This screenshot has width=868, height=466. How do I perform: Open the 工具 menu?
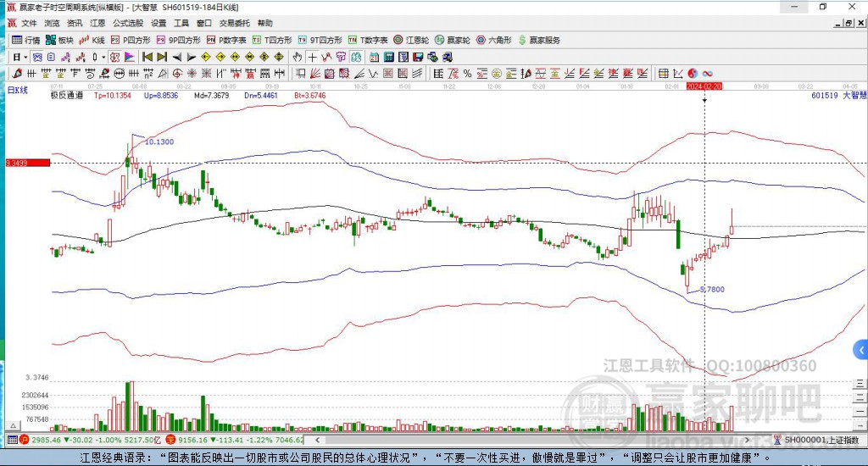pyautogui.click(x=181, y=23)
